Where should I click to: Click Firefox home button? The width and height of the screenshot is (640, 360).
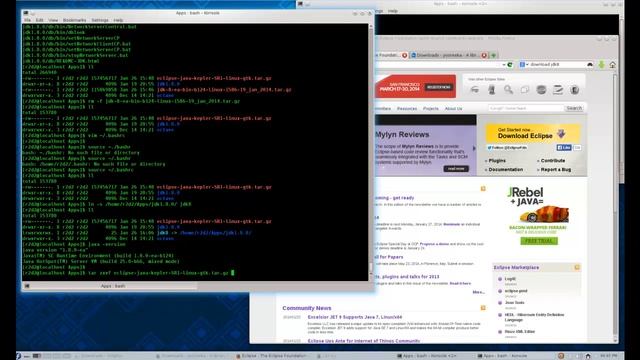pos(613,64)
